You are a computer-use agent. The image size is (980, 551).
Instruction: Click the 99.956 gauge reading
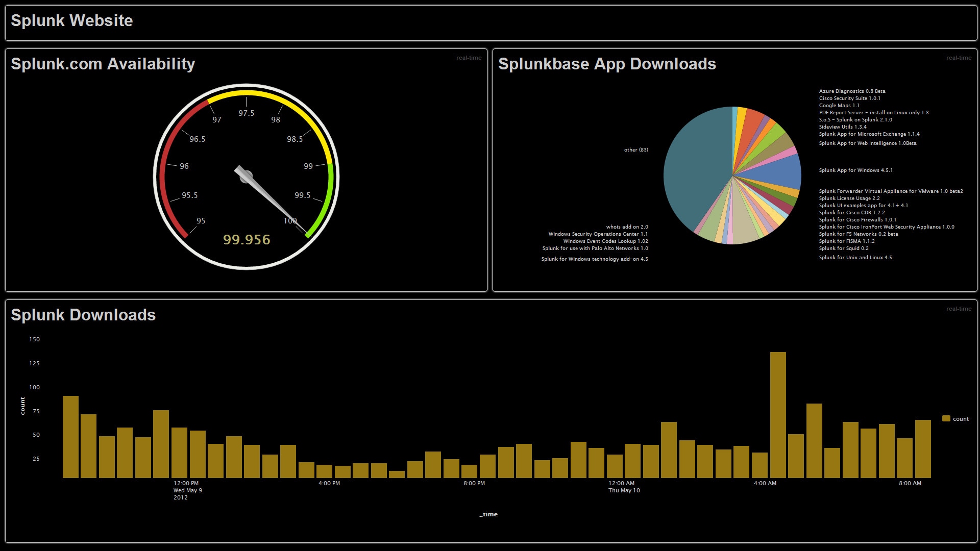(x=247, y=239)
